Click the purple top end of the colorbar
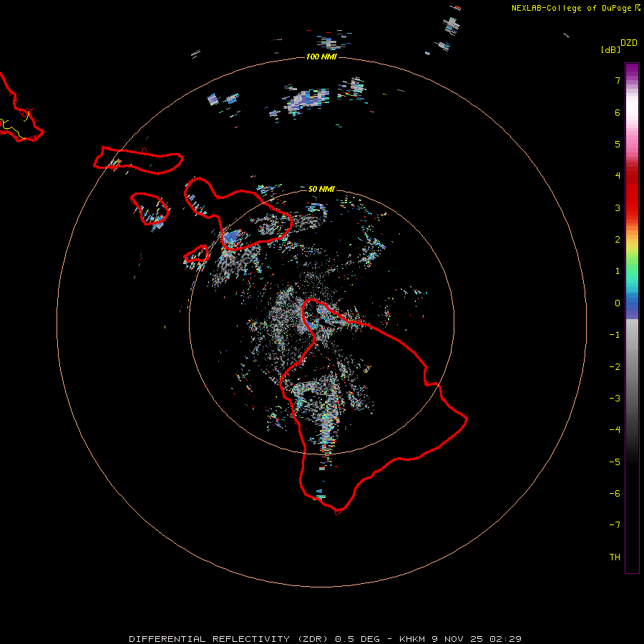The height and width of the screenshot is (644, 644). [632, 68]
